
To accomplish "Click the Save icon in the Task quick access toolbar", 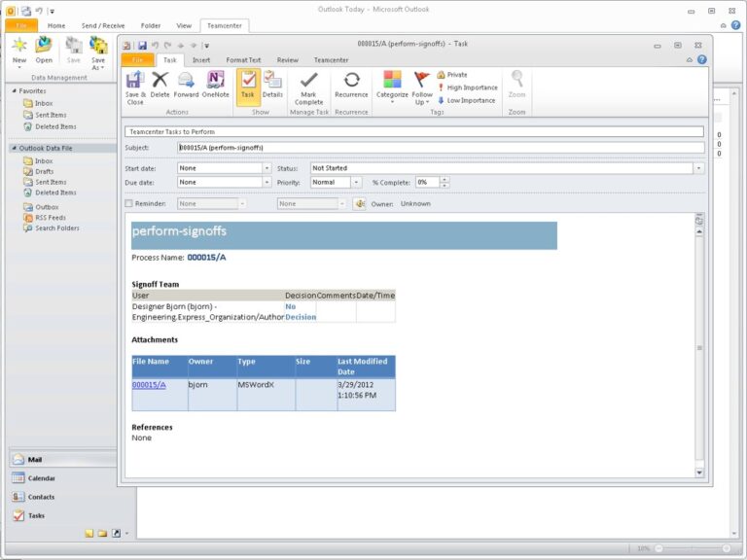I will coord(142,46).
